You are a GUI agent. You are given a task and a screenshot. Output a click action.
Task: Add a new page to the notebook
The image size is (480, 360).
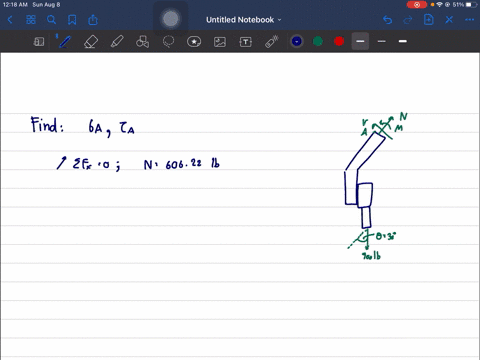pyautogui.click(x=429, y=20)
